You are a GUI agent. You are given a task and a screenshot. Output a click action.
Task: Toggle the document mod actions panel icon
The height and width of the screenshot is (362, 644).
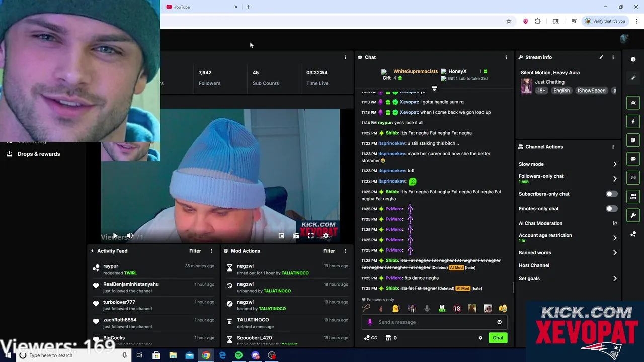coord(633,140)
